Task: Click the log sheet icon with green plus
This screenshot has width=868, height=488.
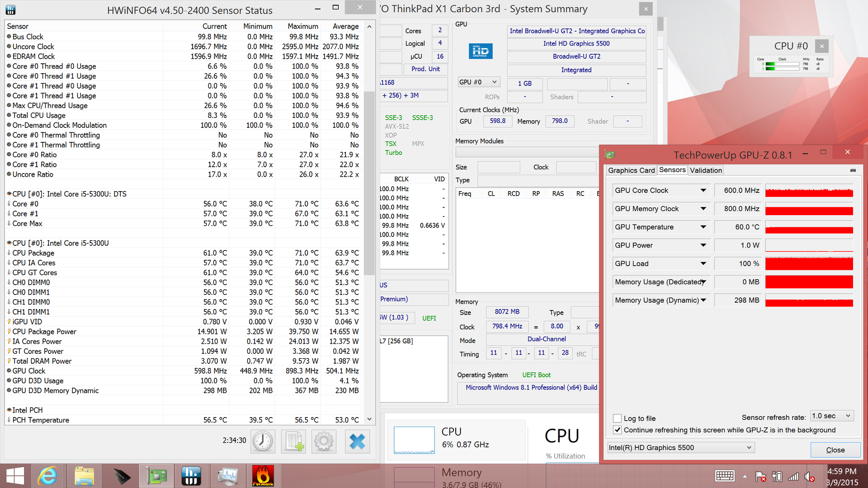Action: [x=293, y=441]
